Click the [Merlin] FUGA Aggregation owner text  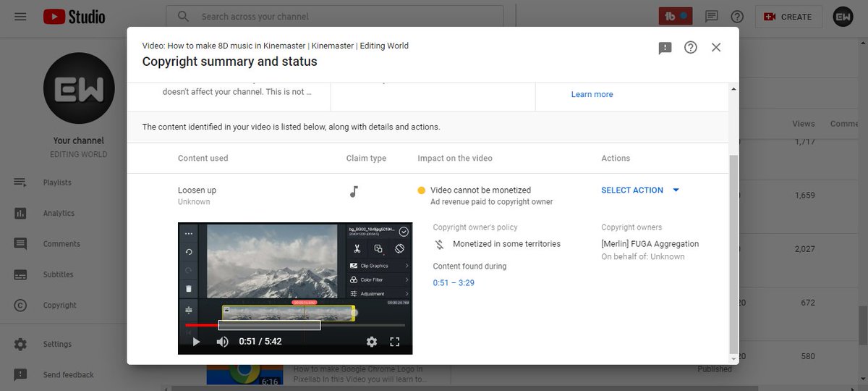pyautogui.click(x=650, y=244)
